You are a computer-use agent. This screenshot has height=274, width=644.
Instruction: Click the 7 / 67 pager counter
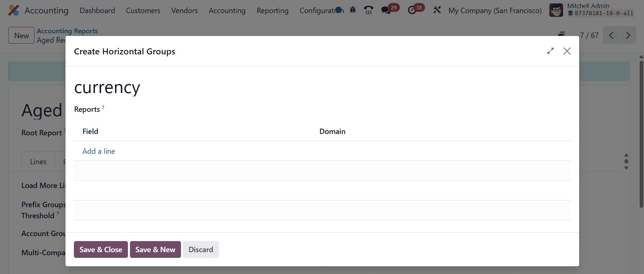pyautogui.click(x=589, y=35)
